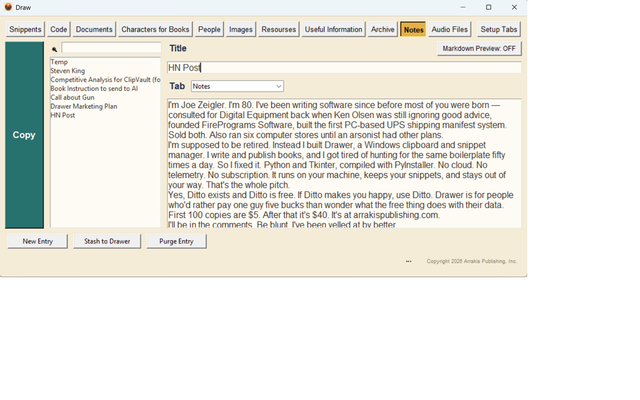Image resolution: width=640 pixels, height=400 pixels.
Task: Click into the HN Post title field
Action: pos(344,68)
